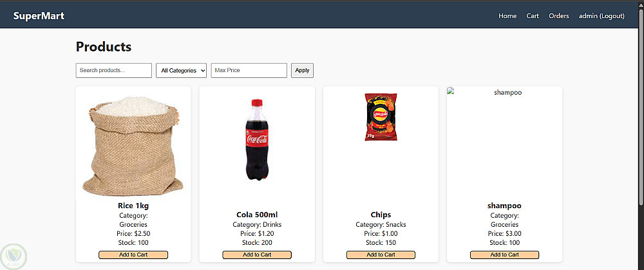Click the Rice sack product image
Viewport: 644px width, 270px height.
133,145
